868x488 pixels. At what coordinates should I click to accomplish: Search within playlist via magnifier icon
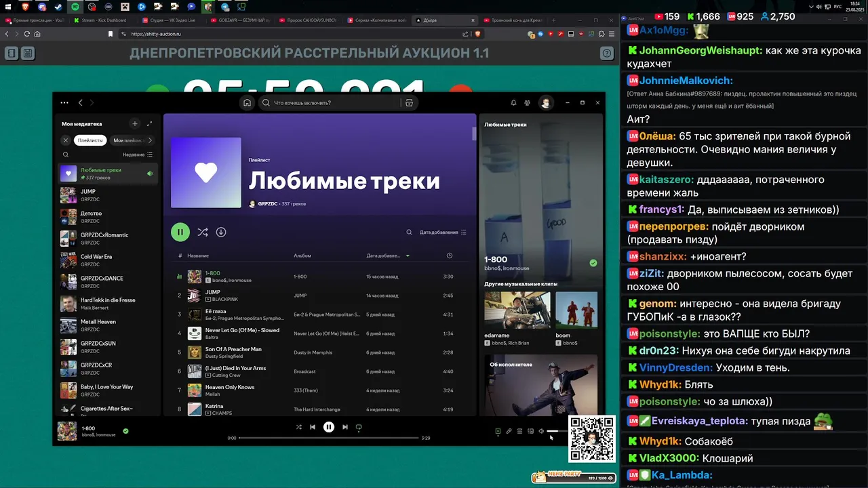pos(409,232)
